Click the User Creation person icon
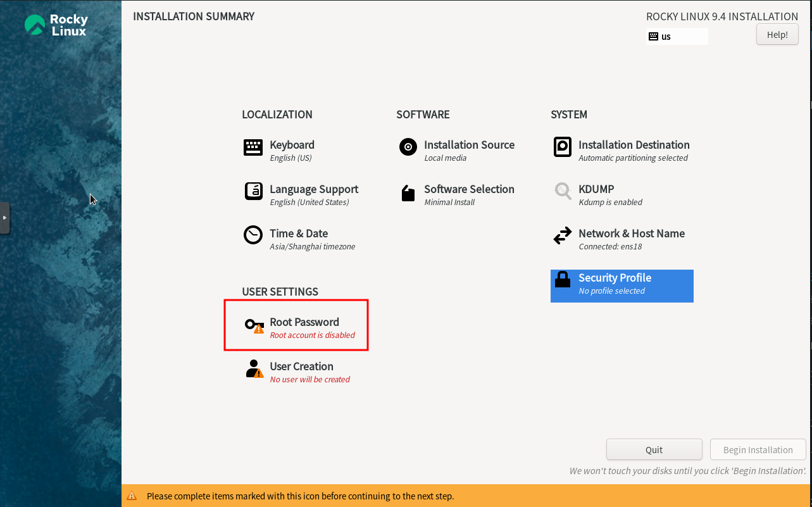Viewport: 812px width, 507px height. pyautogui.click(x=254, y=369)
